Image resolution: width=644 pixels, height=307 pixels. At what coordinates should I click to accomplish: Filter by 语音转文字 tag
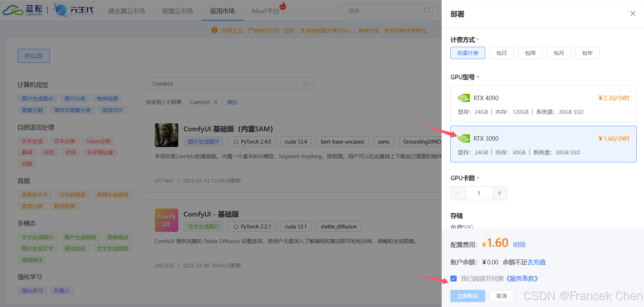tap(35, 195)
